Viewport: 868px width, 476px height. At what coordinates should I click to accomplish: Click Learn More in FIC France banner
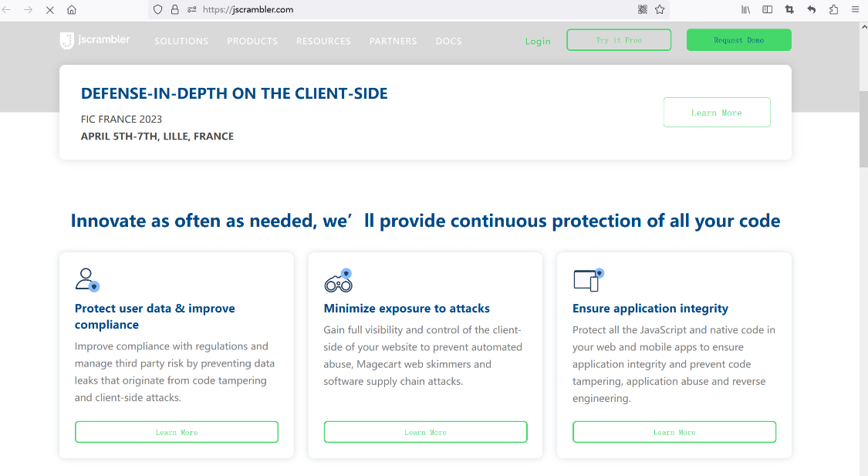(717, 113)
